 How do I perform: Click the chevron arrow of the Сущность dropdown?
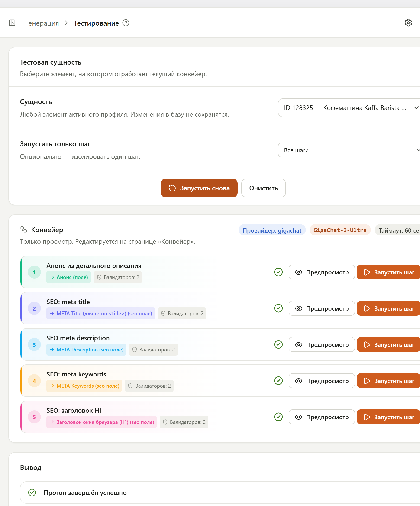[416, 108]
